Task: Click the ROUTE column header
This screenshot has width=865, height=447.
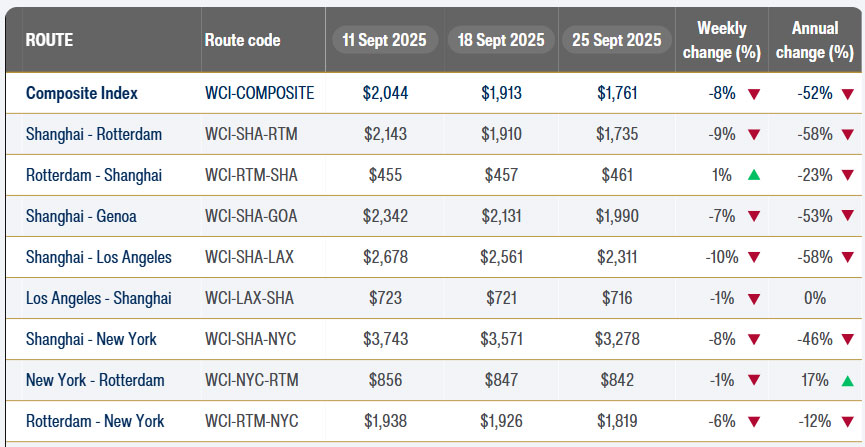Action: pos(50,40)
